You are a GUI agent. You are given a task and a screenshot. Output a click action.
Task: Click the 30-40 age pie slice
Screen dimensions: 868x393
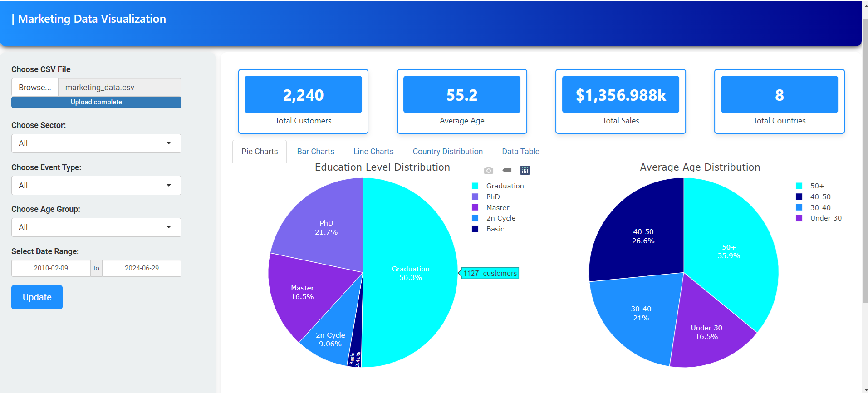click(641, 313)
